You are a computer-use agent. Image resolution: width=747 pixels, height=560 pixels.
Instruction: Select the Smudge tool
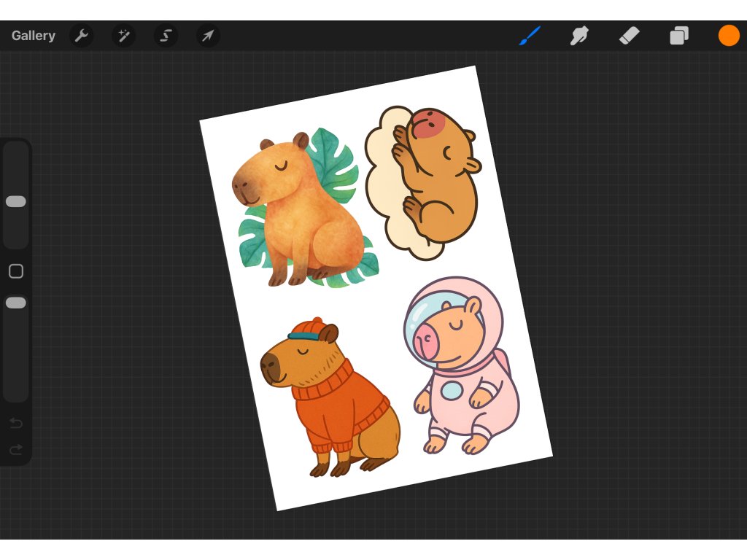580,35
